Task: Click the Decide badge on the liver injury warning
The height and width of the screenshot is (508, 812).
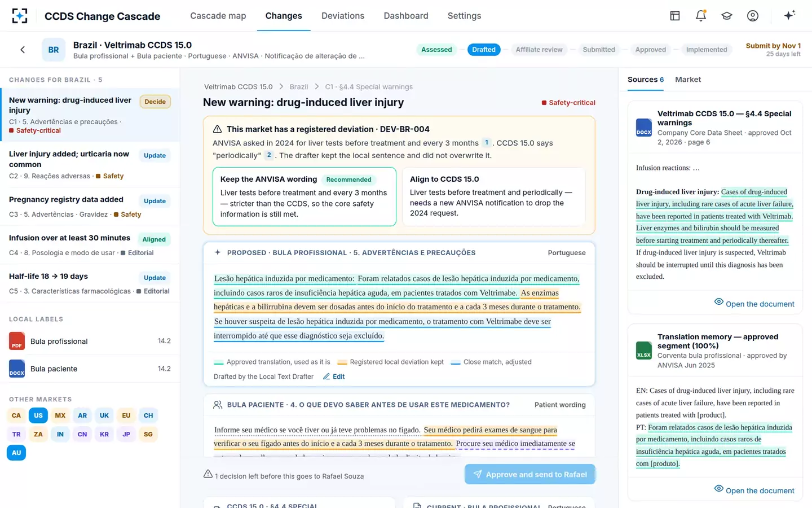Action: pos(155,102)
